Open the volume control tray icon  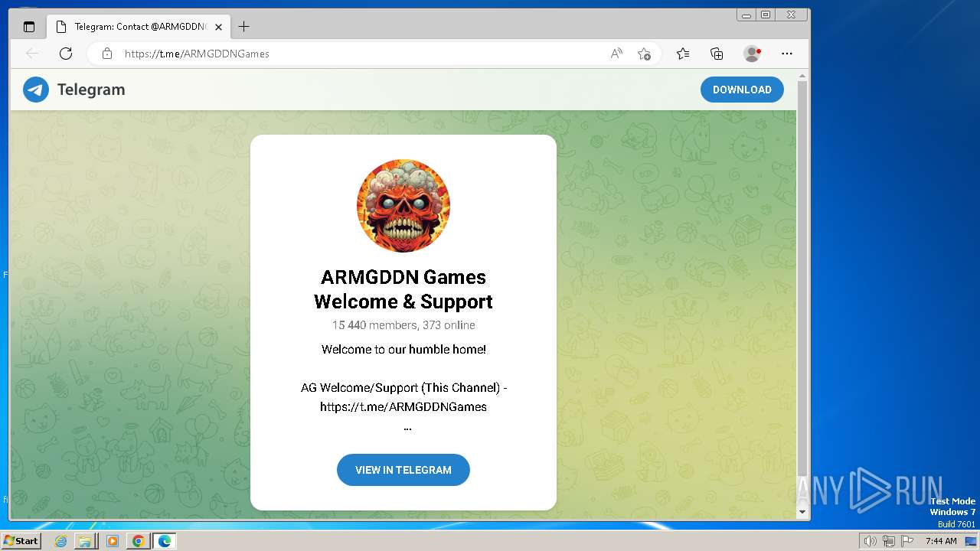pos(870,541)
